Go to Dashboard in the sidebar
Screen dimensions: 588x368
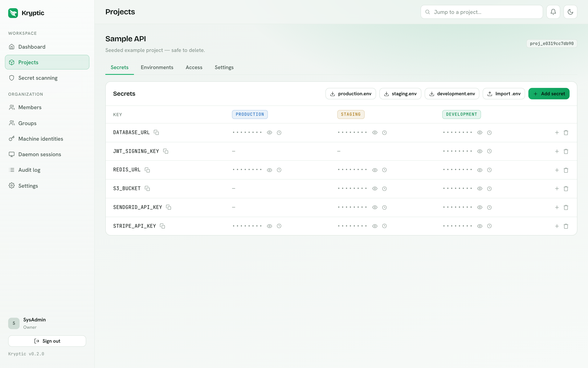point(47,47)
